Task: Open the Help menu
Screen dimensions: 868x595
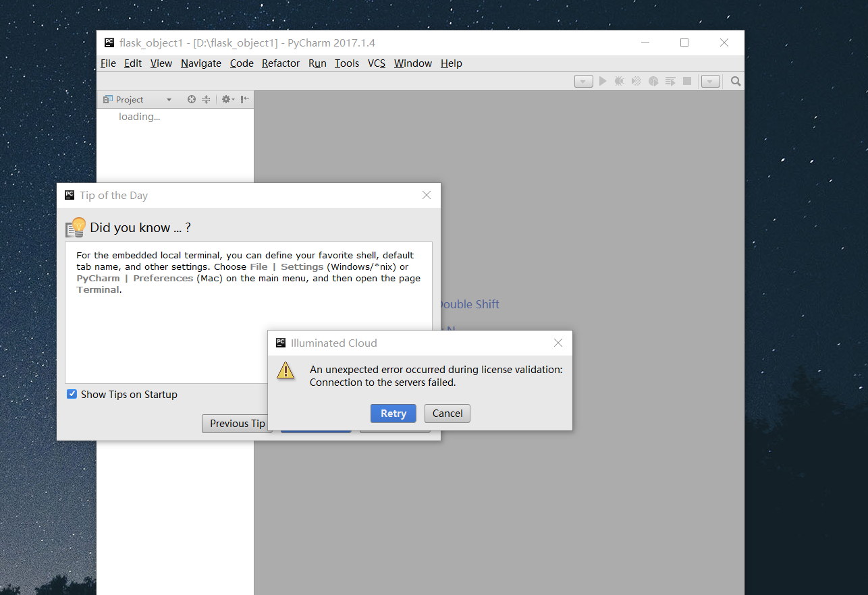Action: [x=452, y=63]
